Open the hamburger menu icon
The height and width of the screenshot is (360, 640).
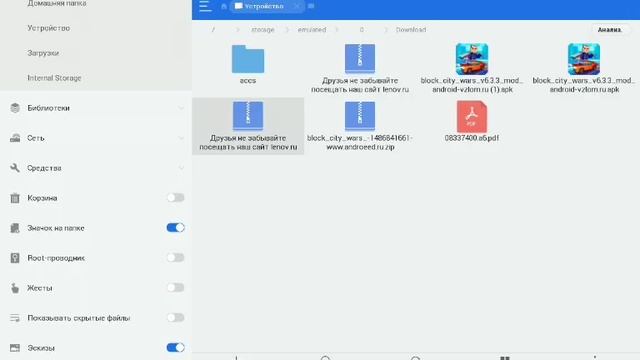point(204,6)
